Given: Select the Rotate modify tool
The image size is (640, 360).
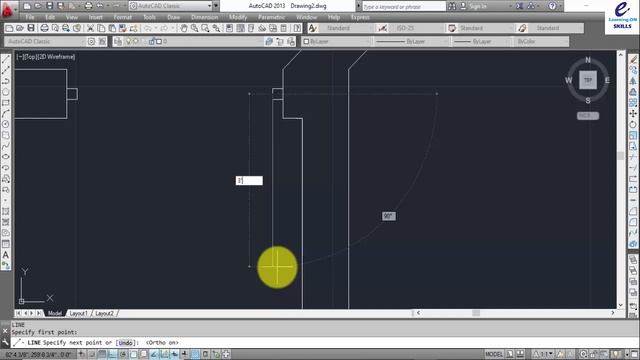Looking at the screenshot, I should [x=633, y=124].
